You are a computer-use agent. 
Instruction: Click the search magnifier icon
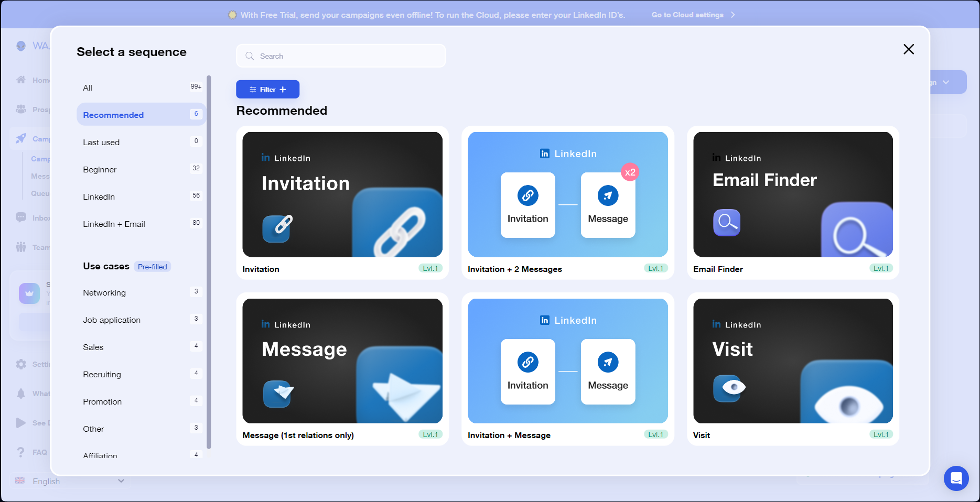click(x=250, y=56)
